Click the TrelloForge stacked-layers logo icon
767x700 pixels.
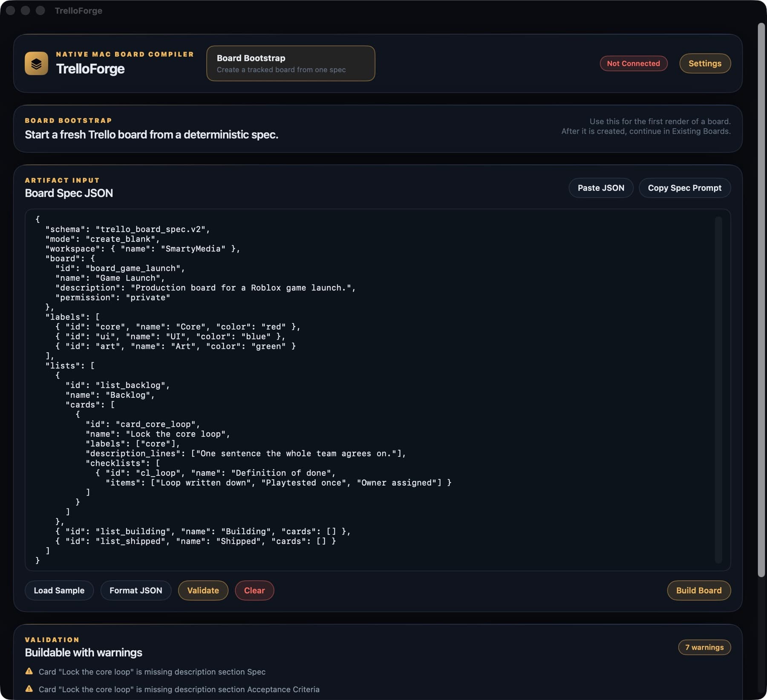coord(36,63)
